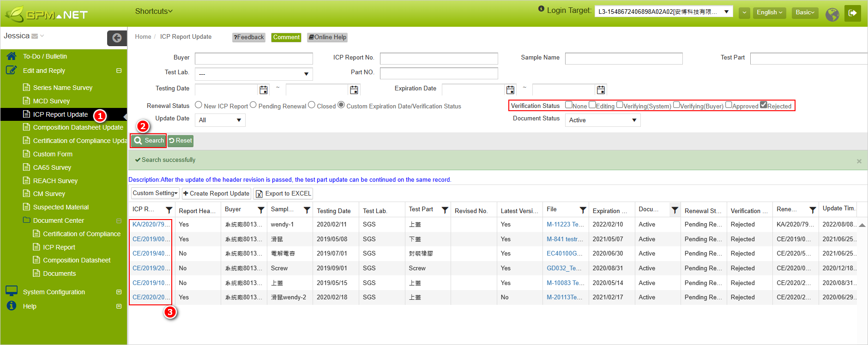
Task: Open the Test Lab dropdown
Action: click(x=254, y=74)
